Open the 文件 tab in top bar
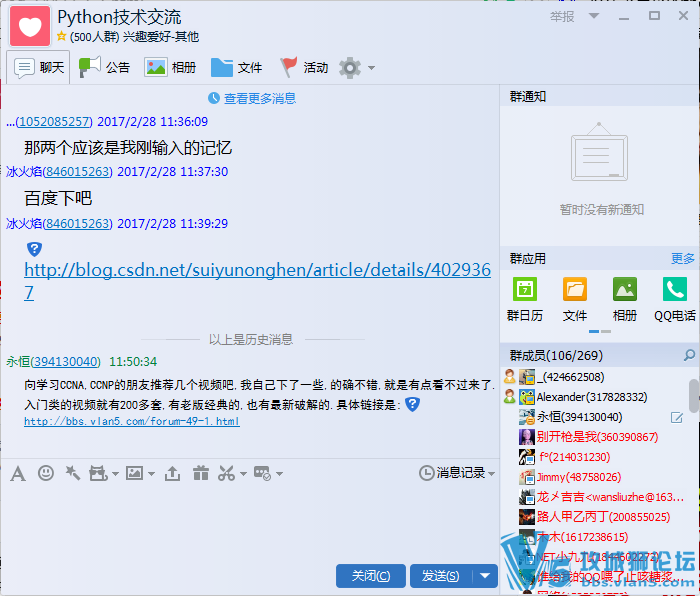Viewport: 700px width, 596px height. 237,67
